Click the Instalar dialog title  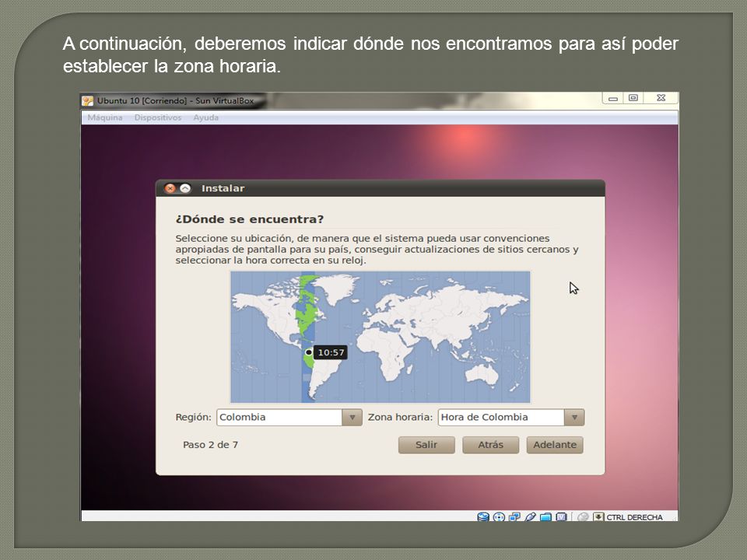223,188
